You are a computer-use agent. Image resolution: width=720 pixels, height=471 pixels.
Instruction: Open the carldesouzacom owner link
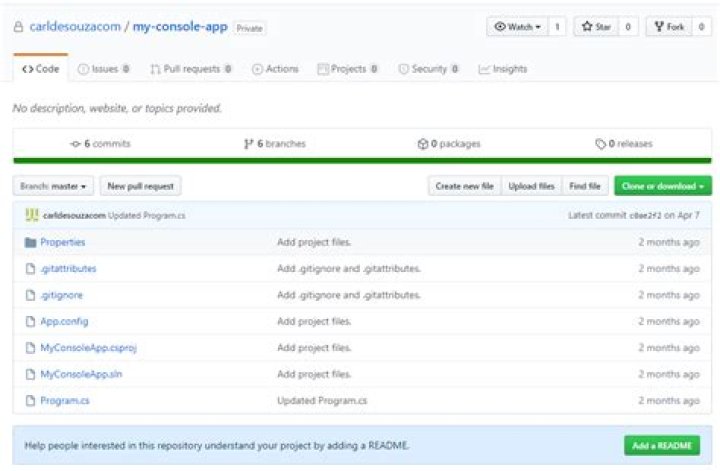[x=75, y=27]
